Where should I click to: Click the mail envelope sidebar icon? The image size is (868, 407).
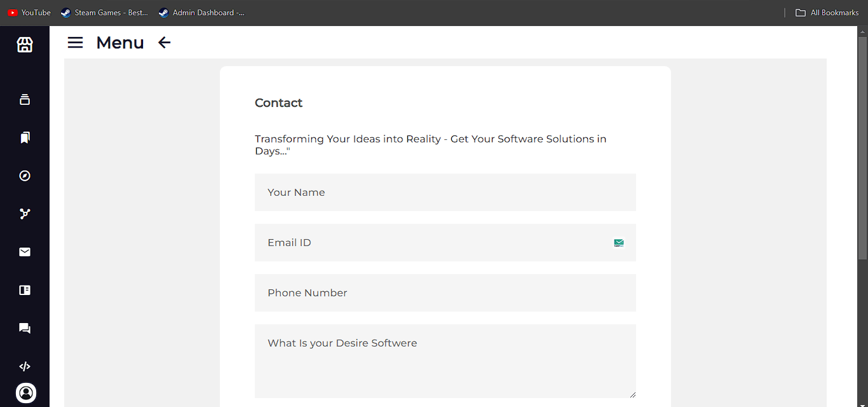point(25,252)
